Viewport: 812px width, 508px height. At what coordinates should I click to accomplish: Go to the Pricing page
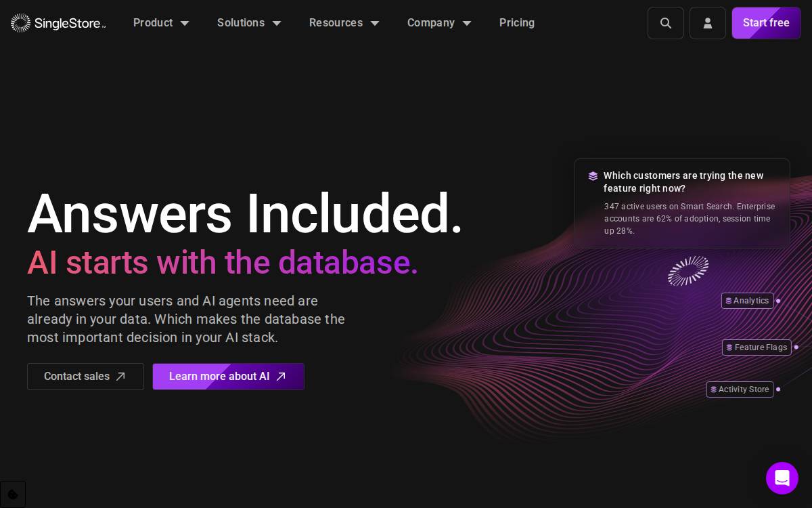(517, 23)
